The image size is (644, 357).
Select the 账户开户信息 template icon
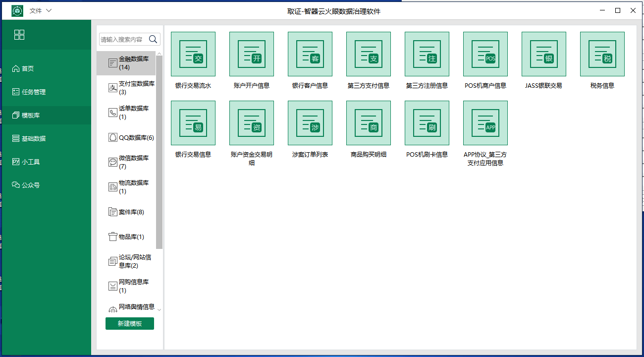pyautogui.click(x=251, y=54)
